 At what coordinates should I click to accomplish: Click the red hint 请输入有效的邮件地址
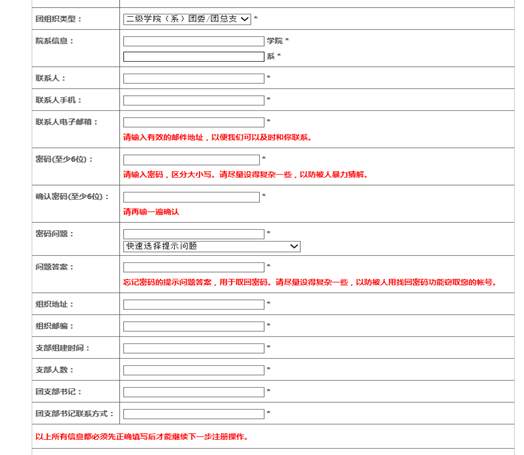point(217,137)
